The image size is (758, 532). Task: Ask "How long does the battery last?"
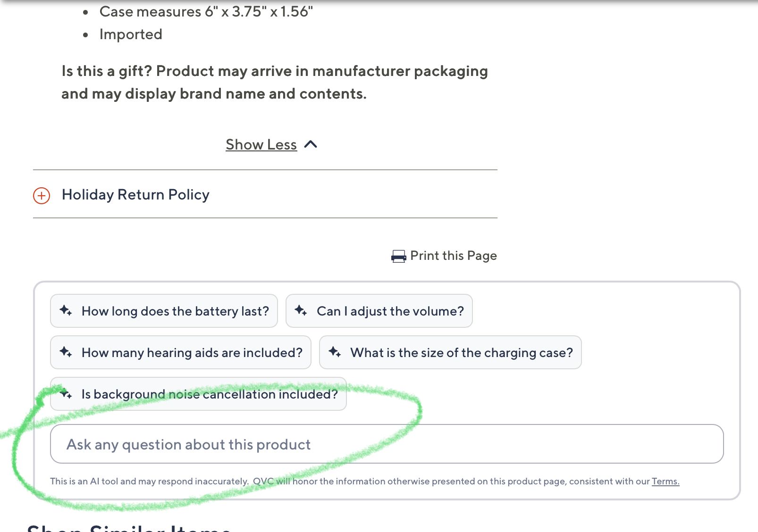(175, 311)
